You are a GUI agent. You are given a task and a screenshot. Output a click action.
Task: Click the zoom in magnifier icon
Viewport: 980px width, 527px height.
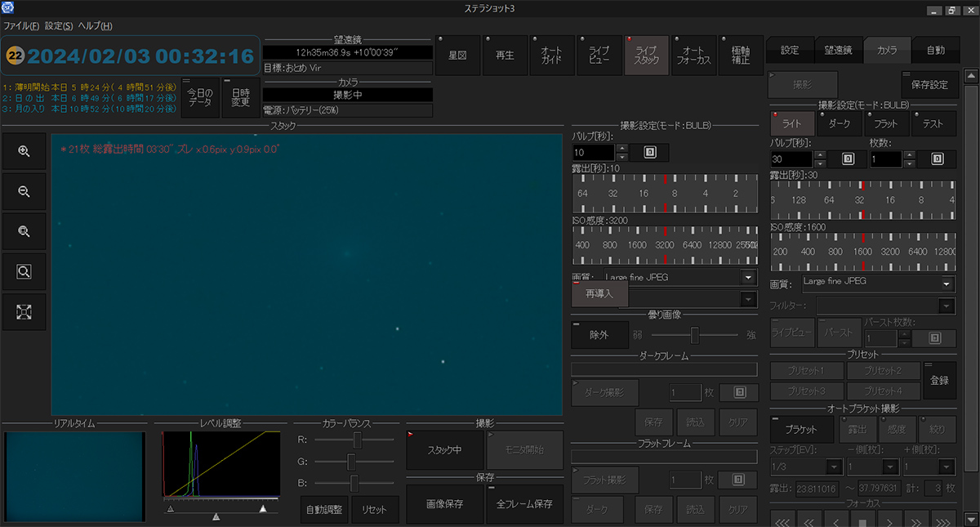click(x=24, y=151)
